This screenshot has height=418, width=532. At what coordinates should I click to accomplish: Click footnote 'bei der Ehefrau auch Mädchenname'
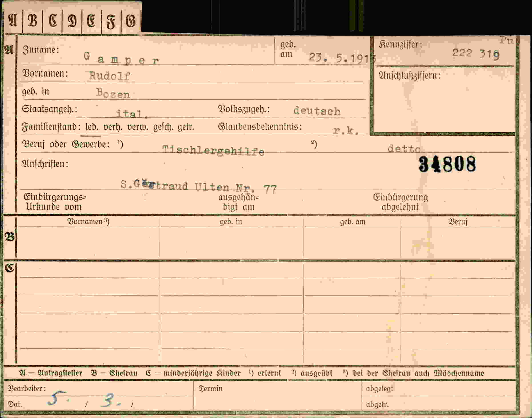(x=418, y=373)
